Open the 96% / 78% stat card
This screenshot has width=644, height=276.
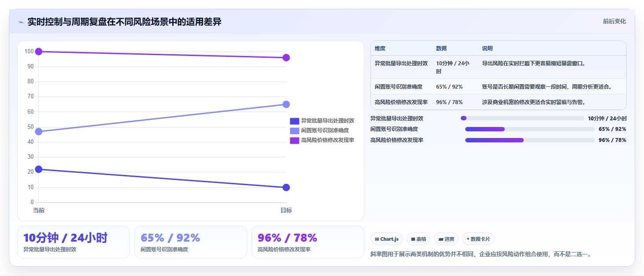[x=308, y=242]
